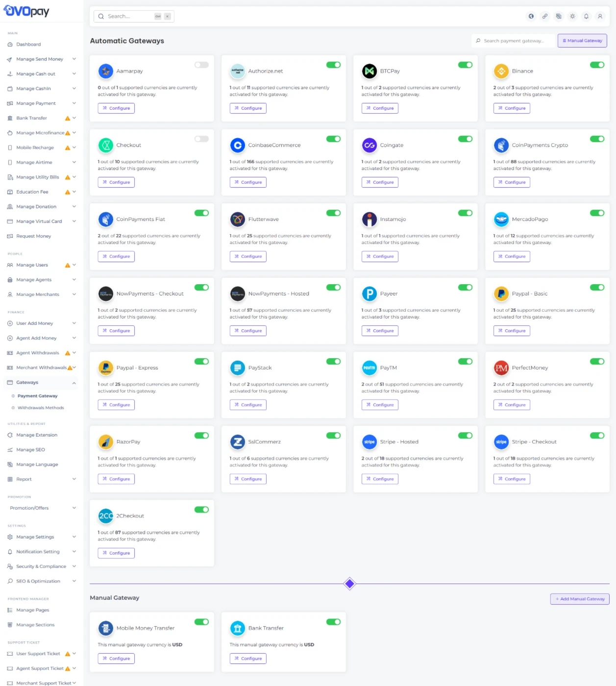Click the 2Checkout gateway logo
The height and width of the screenshot is (686, 616).
(x=105, y=515)
